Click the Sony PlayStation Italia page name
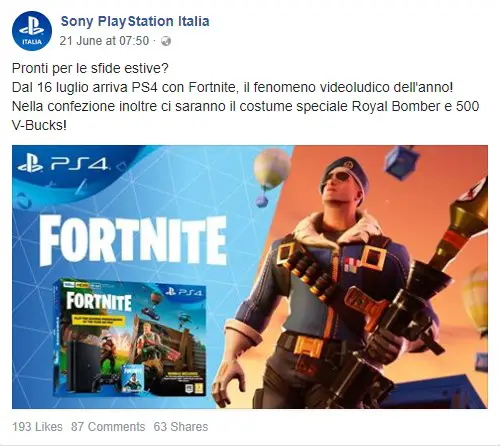Viewport: 500px width, 446px height. pyautogui.click(x=135, y=21)
